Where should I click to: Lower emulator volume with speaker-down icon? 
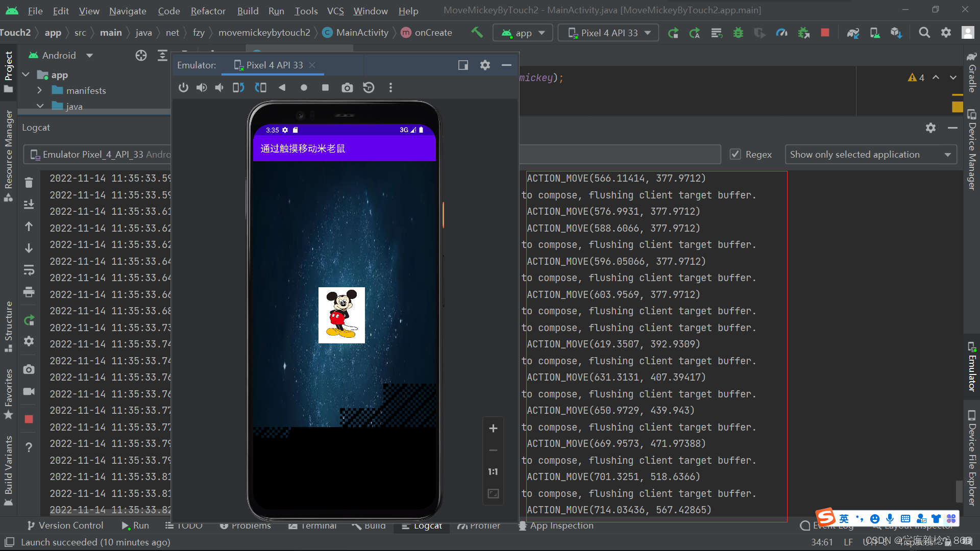(x=219, y=88)
